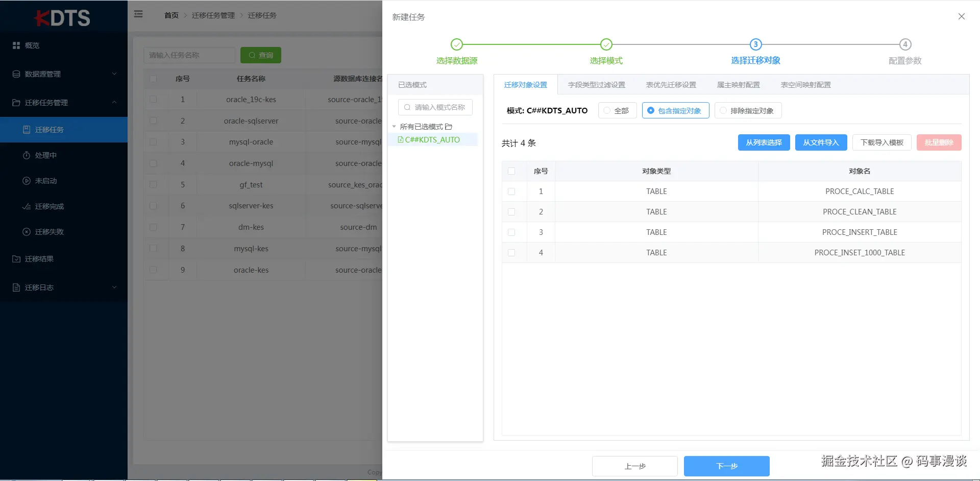This screenshot has width=980, height=481.
Task: Tick the select-all checkbox in object table header
Action: [511, 171]
